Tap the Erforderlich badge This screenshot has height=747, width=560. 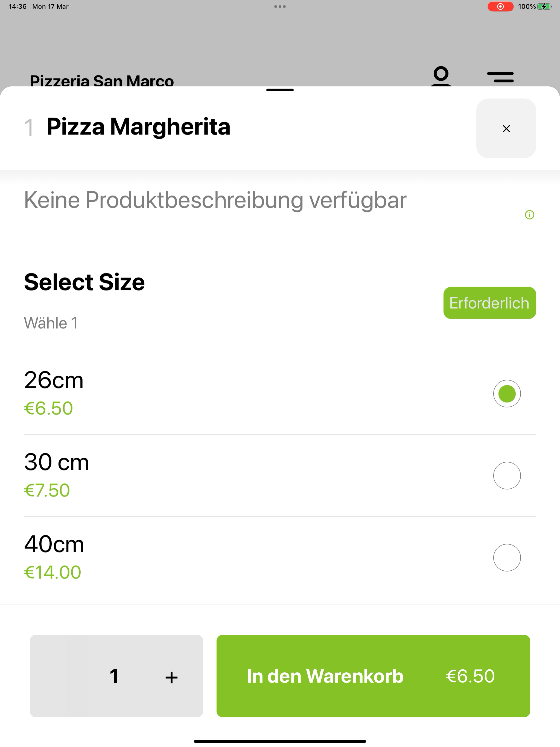[489, 303]
